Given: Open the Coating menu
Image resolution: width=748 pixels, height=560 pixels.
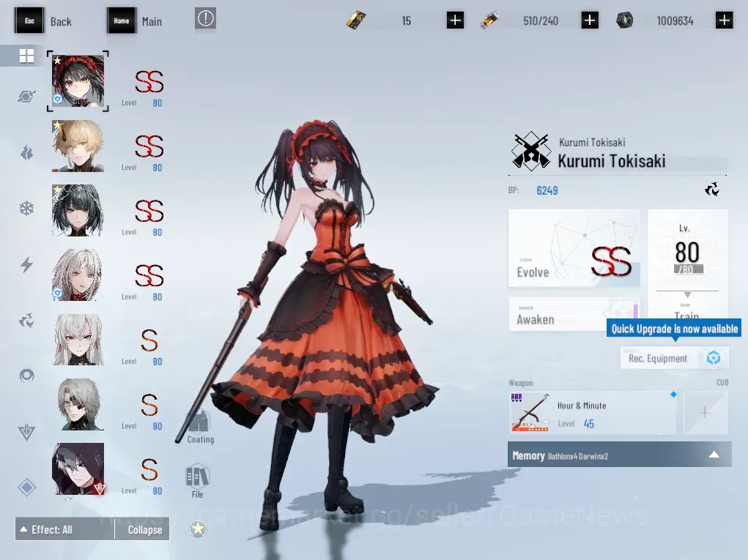Looking at the screenshot, I should coord(200,427).
